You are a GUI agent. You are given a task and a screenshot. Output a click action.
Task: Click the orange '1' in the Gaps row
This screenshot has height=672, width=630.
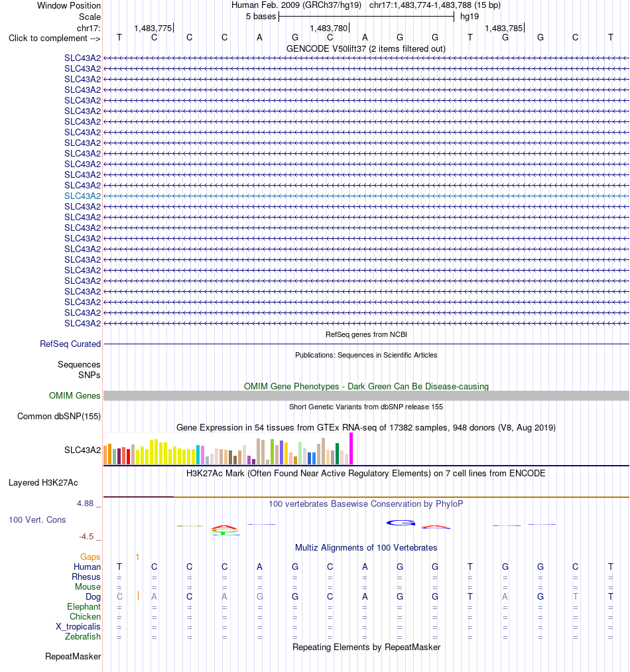[137, 557]
